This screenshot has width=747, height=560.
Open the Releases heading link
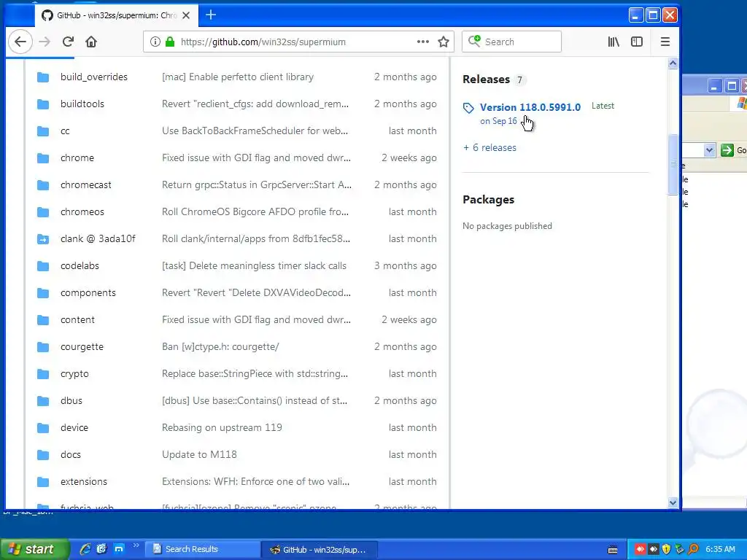tap(486, 79)
